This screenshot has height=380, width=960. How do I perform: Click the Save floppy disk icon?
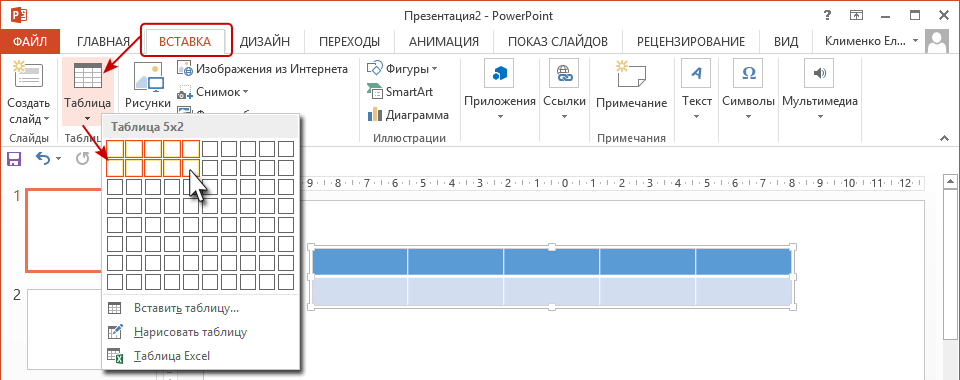(x=13, y=159)
